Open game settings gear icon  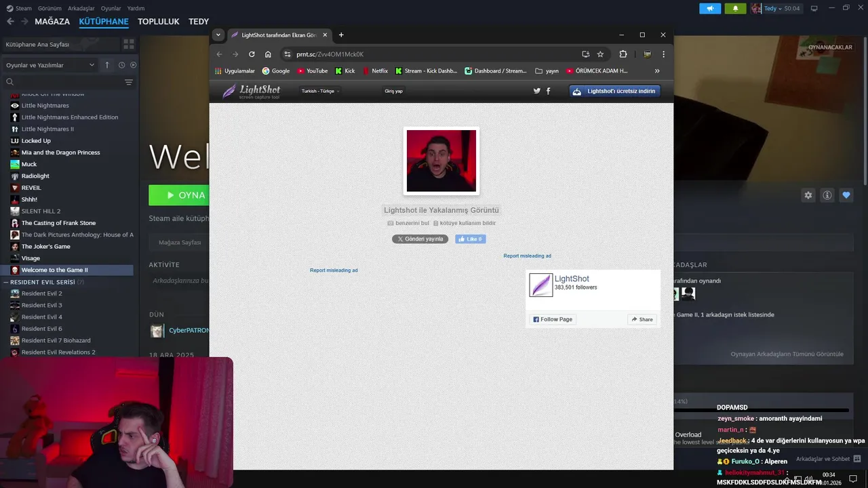point(808,195)
